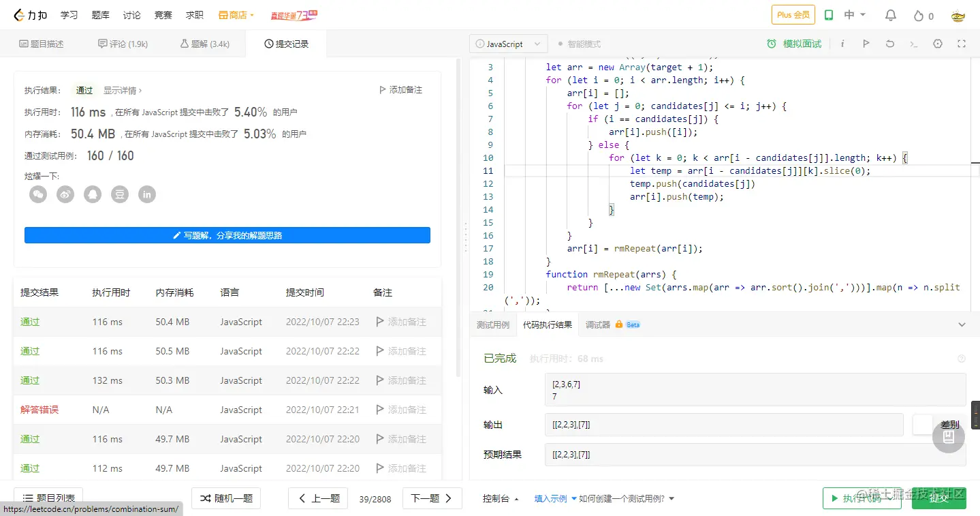This screenshot has height=516, width=980.
Task: Open the user avatar menu
Action: pos(958,15)
